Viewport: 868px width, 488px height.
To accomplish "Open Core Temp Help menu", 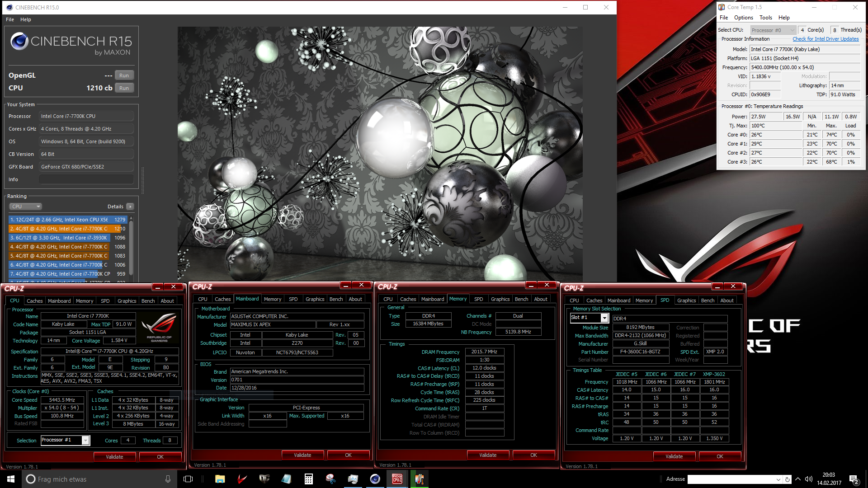I will click(784, 18).
